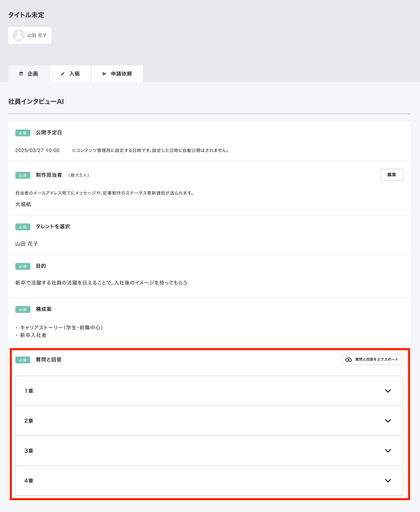Click the 1章 row label
420x512 pixels.
(29, 391)
